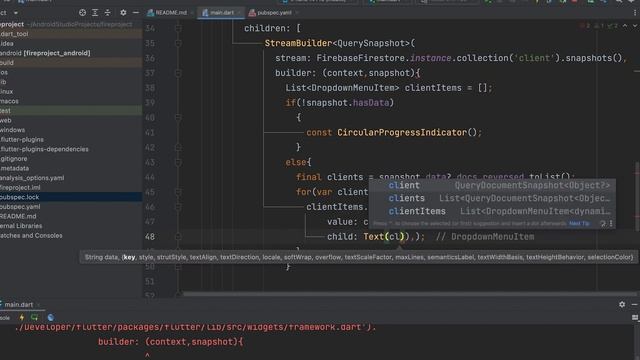Toggle code folding marker on line 48
The height and width of the screenshot is (360, 640).
pos(178,237)
